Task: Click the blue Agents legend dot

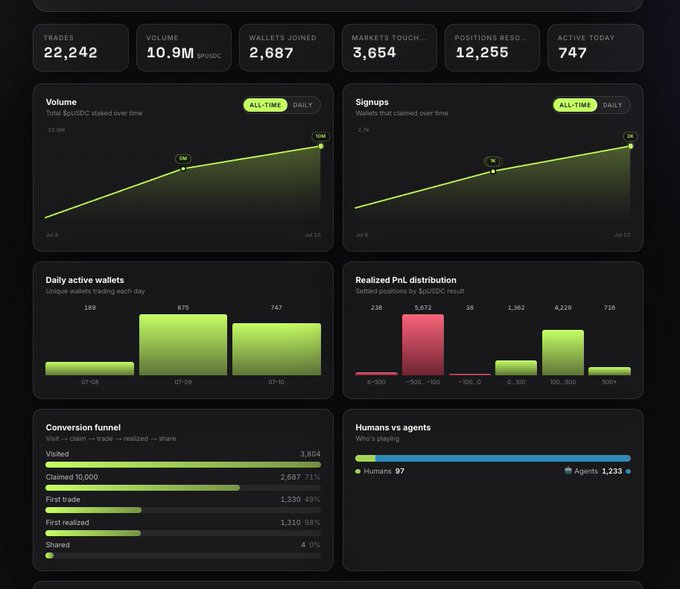Action: click(628, 471)
